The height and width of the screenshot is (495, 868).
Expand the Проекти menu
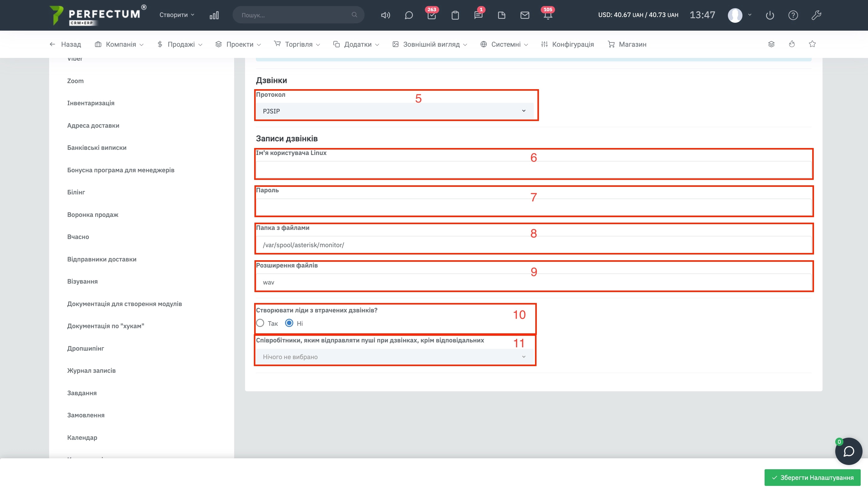[x=238, y=44]
